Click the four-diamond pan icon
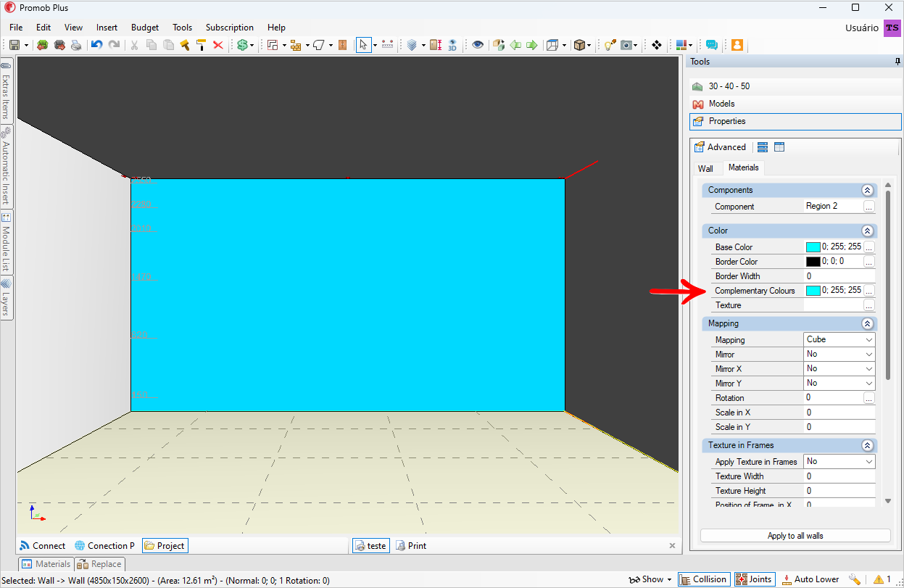This screenshot has width=904, height=588. click(x=657, y=45)
